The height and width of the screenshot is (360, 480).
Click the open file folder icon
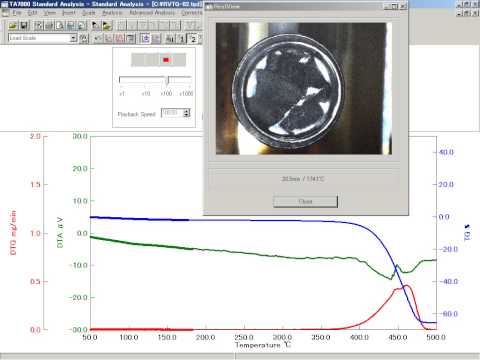[13, 25]
